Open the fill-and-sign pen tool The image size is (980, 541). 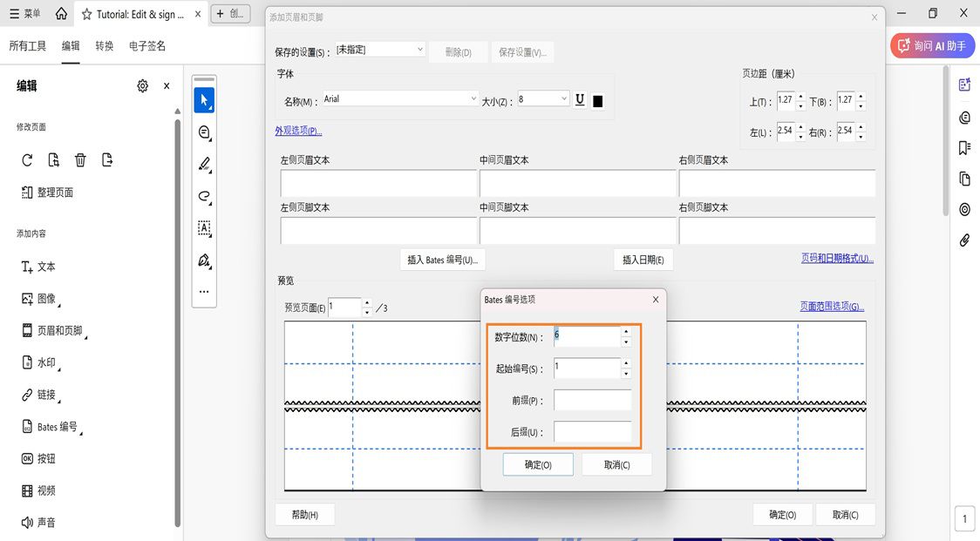pyautogui.click(x=203, y=260)
